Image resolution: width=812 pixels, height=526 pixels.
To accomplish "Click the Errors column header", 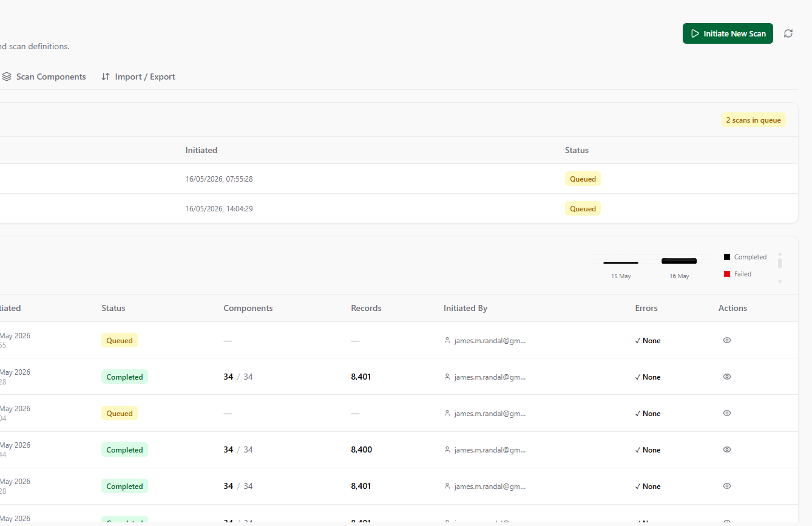I will point(646,308).
